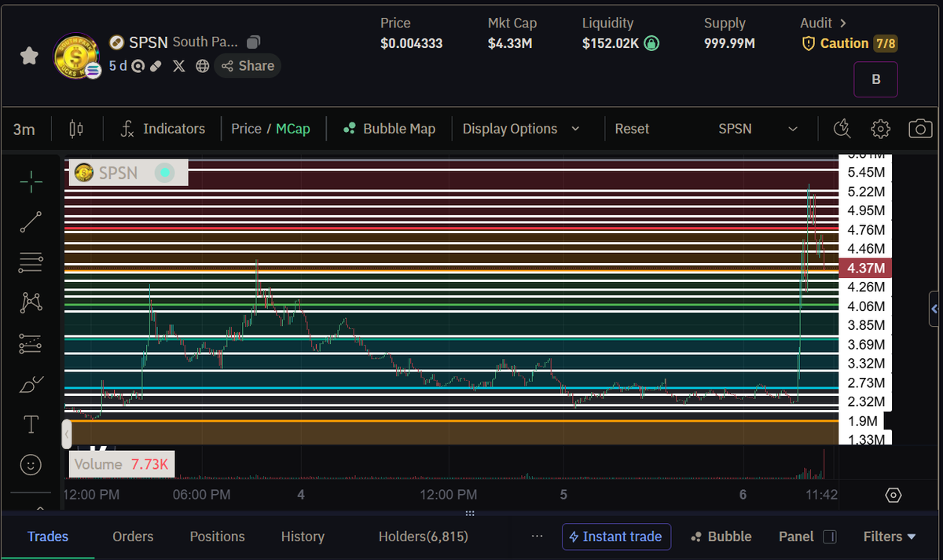This screenshot has width=943, height=560.
Task: Expand the right side panel arrow
Action: click(934, 308)
